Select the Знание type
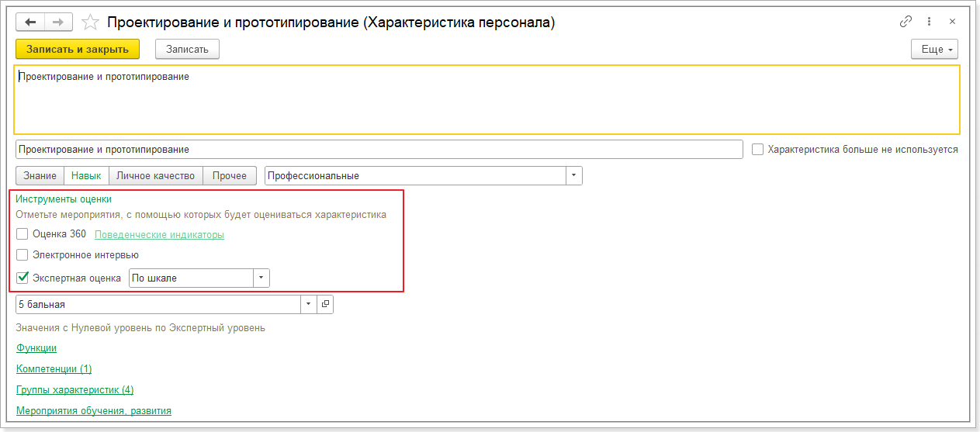Screen dimensions: 980x432 (x=39, y=175)
